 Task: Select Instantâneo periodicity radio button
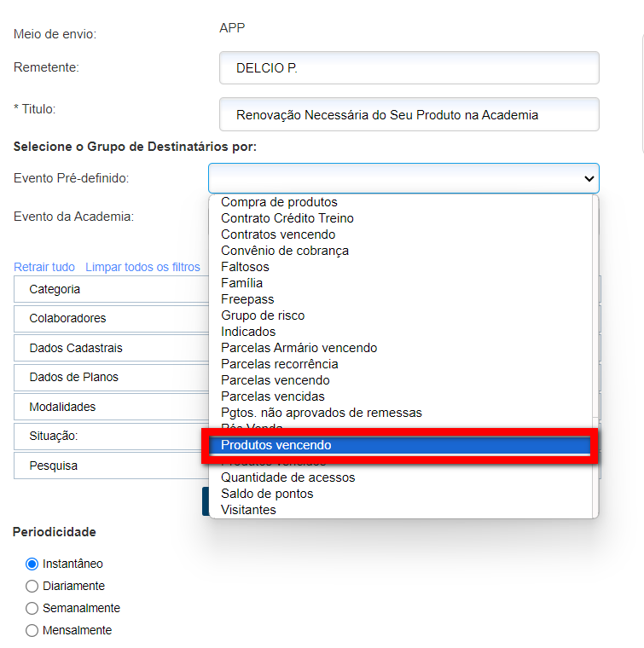click(32, 564)
